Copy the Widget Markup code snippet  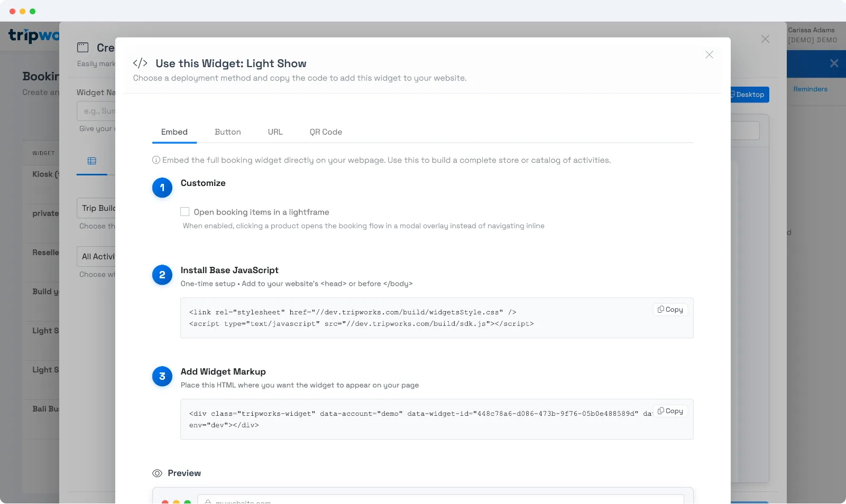(670, 411)
